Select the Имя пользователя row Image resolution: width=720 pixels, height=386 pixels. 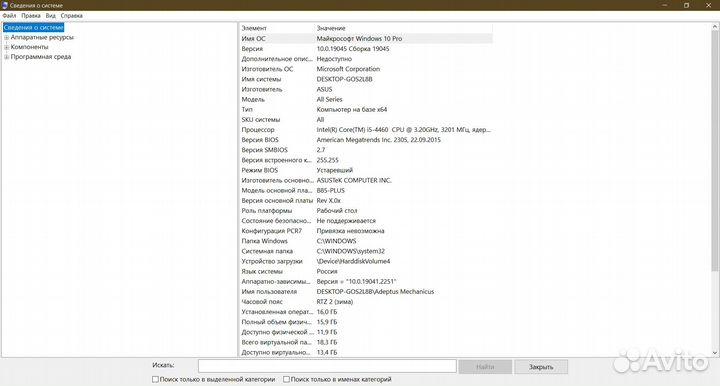tap(366, 291)
